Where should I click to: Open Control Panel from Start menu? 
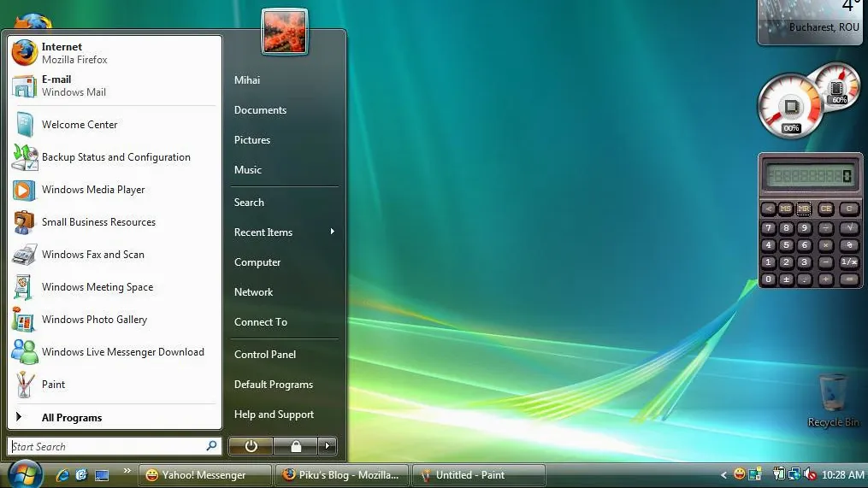pos(265,355)
